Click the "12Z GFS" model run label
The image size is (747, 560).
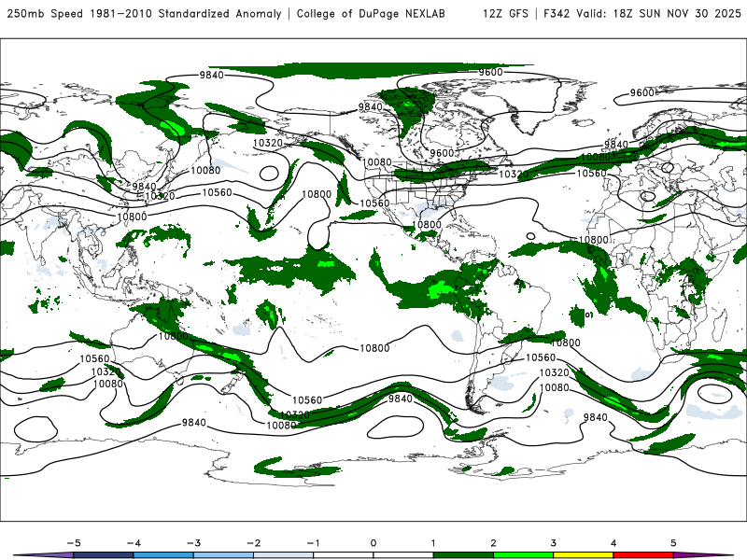coord(505,14)
